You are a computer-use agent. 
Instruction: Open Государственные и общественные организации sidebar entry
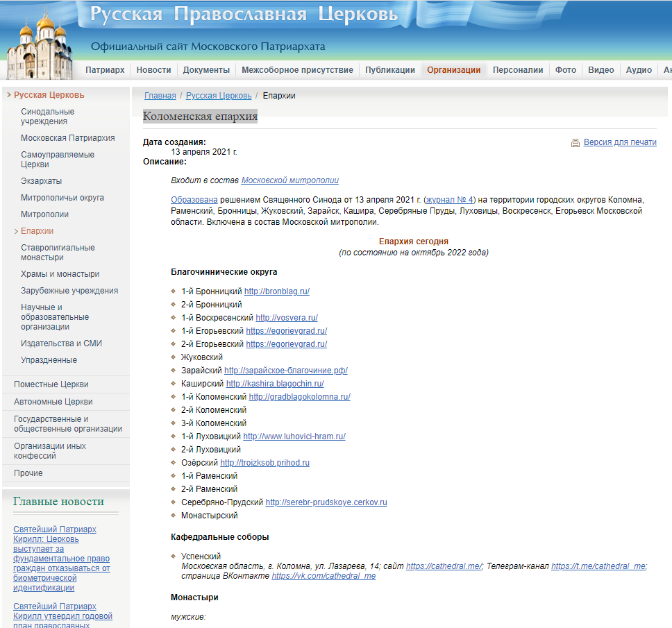pyautogui.click(x=68, y=424)
